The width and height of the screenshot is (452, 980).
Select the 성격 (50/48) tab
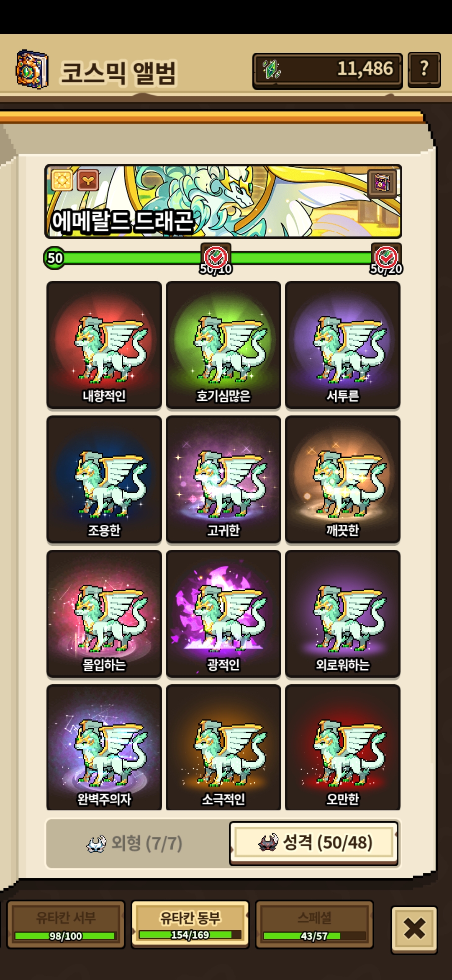pos(314,843)
